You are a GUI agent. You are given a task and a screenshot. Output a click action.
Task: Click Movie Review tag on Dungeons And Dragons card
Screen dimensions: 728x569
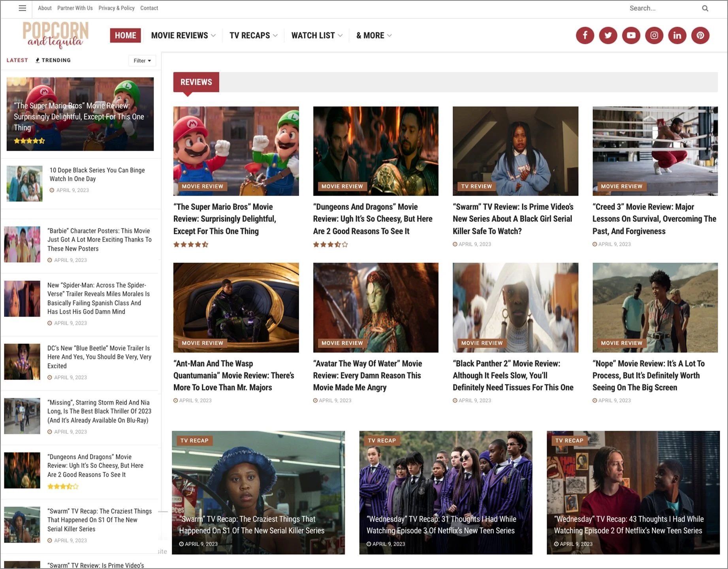pos(342,187)
